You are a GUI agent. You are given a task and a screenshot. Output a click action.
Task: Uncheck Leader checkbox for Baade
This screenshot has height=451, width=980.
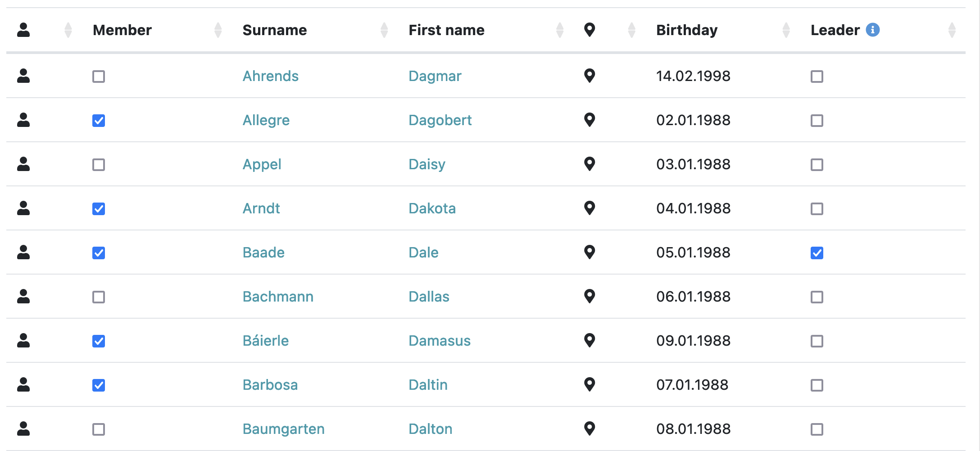pos(817,253)
